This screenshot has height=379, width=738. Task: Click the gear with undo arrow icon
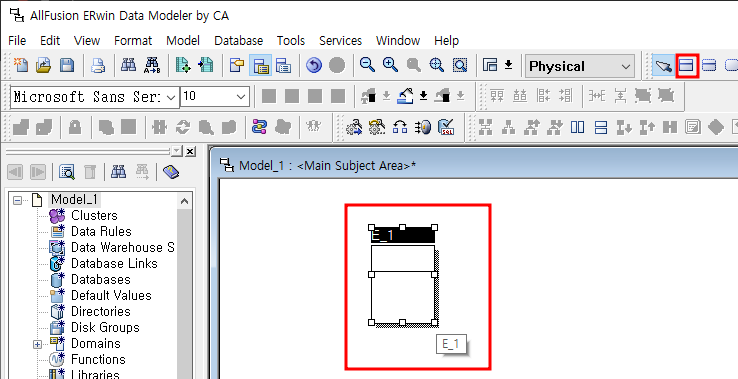(x=377, y=127)
